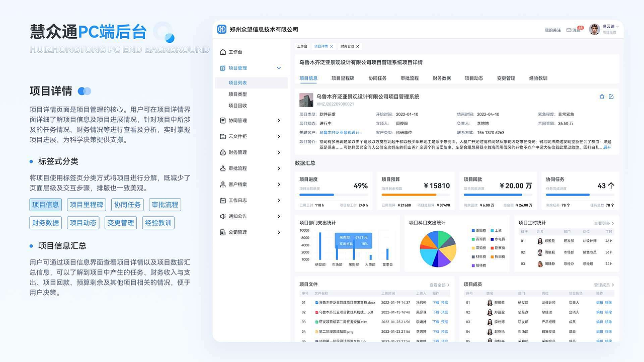Screen dimensions: 644x362
Task: Click 移除 in 赵英艳's member row
Action: (608, 332)
